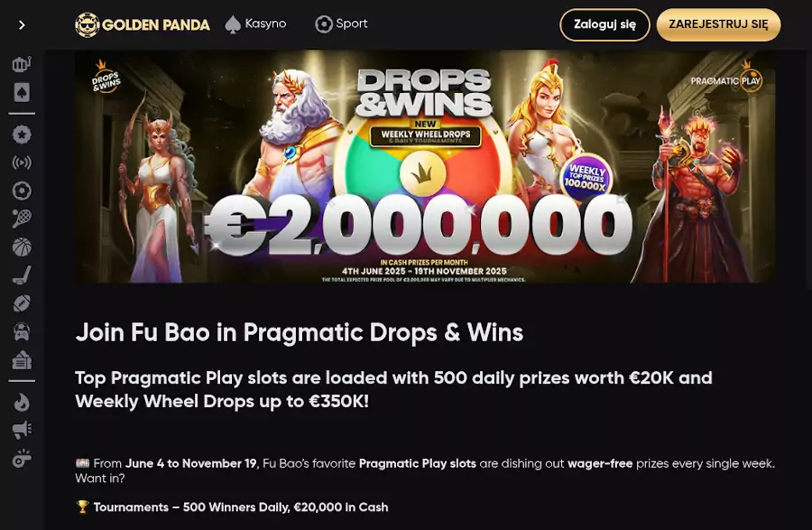This screenshot has width=812, height=530.
Task: Open the spade card games icon
Action: (x=22, y=93)
